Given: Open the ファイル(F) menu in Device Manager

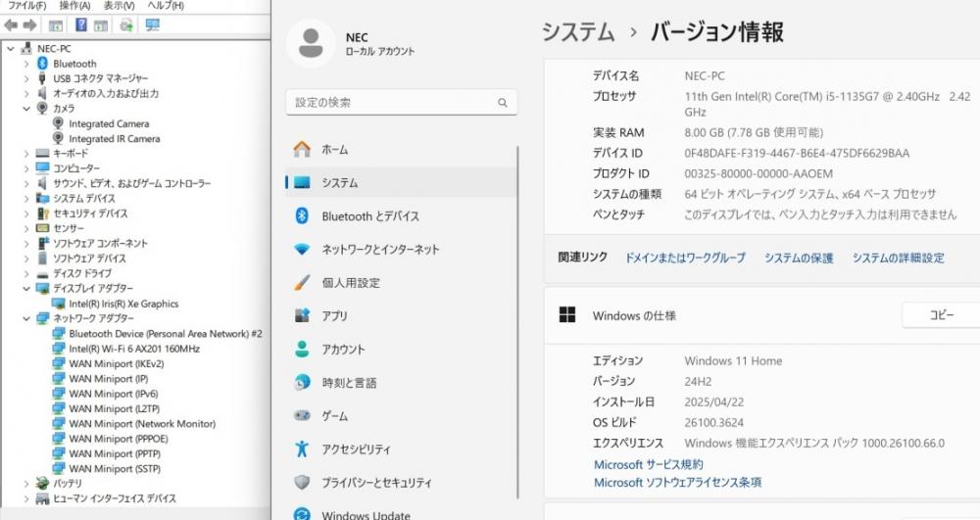Looking at the screenshot, I should (x=26, y=5).
